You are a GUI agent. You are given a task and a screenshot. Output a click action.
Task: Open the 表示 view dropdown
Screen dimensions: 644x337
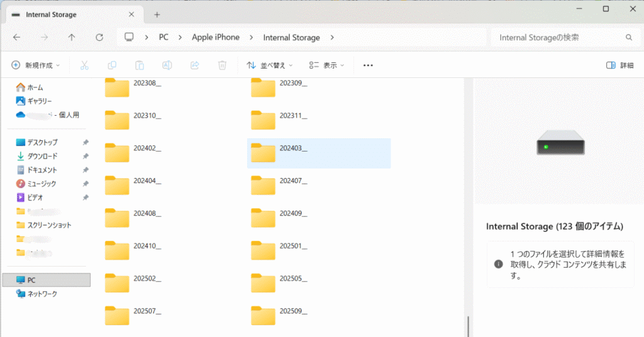pos(327,65)
